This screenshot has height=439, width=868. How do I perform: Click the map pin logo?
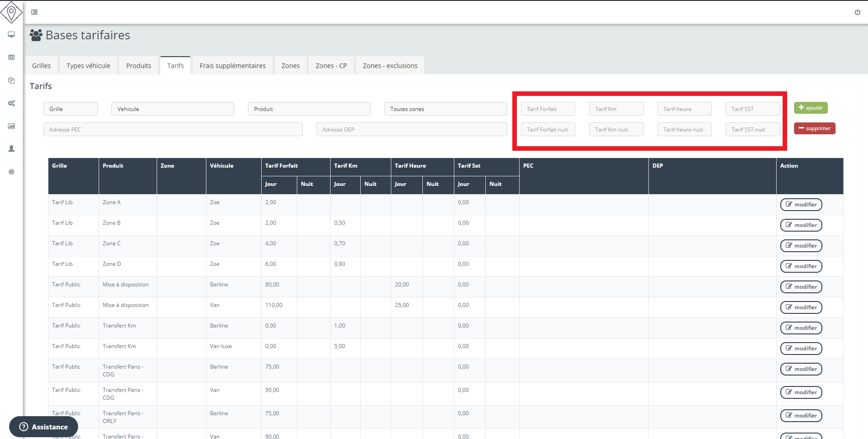[x=11, y=12]
